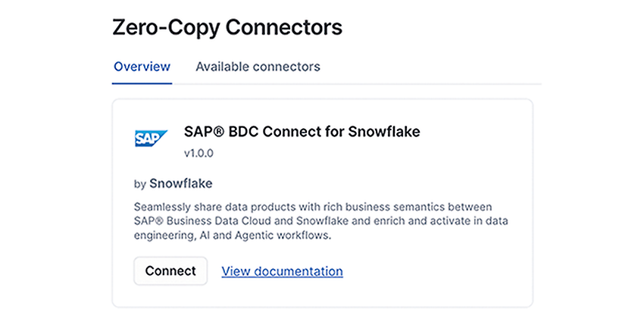Click the word "Snowflake" in the connector title
This screenshot has height=322, width=644.
384,132
